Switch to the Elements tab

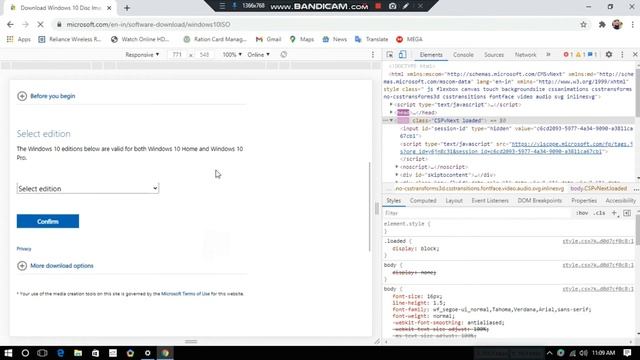(x=431, y=55)
